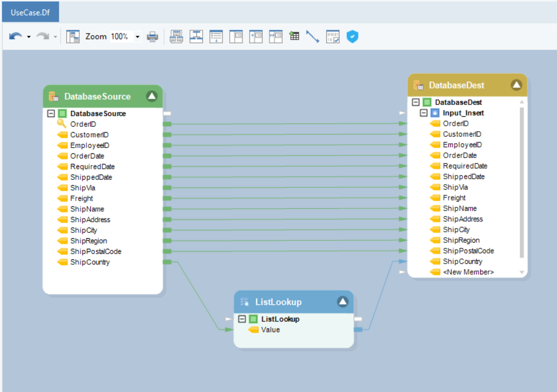Click the diagonal link line tool icon
This screenshot has height=392, width=557.
pyautogui.click(x=313, y=37)
